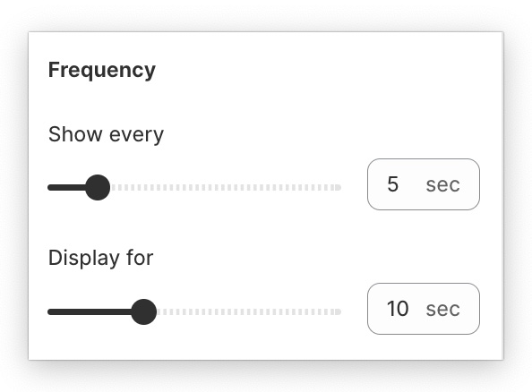Select the value 10 in Display for box
532x392 pixels.
398,309
